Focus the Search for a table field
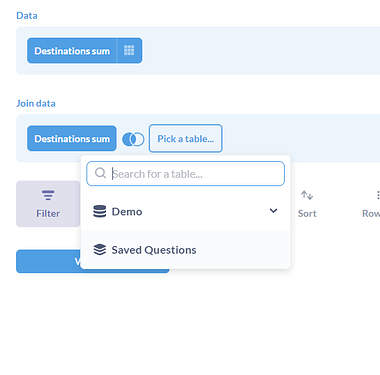380x375 pixels. pos(185,174)
